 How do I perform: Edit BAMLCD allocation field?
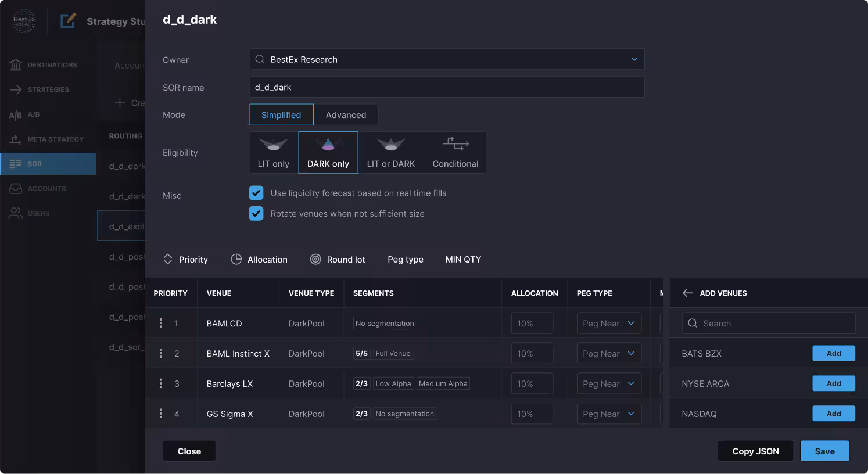click(532, 324)
